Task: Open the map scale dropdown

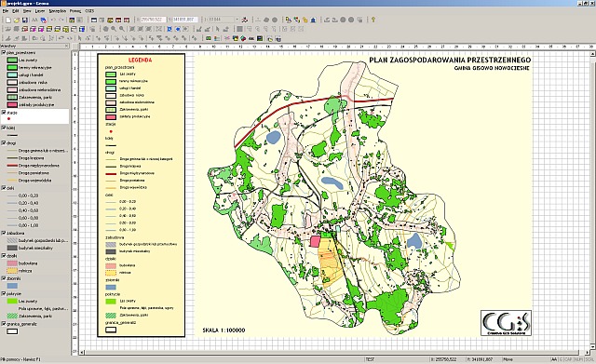Action: pos(237,20)
